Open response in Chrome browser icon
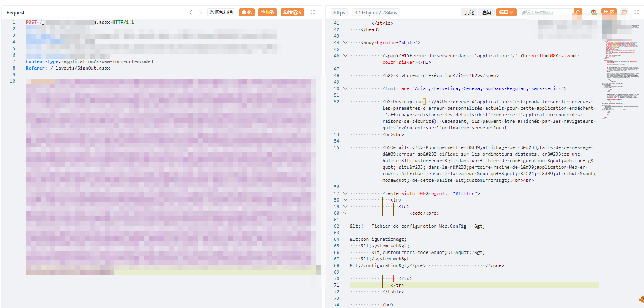 click(x=594, y=12)
